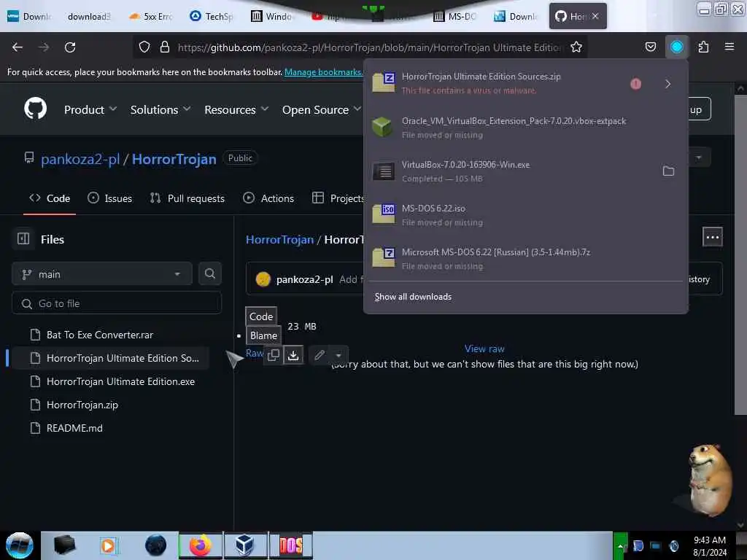Open the Windows Start orb
This screenshot has width=747, height=560.
pos(19,545)
